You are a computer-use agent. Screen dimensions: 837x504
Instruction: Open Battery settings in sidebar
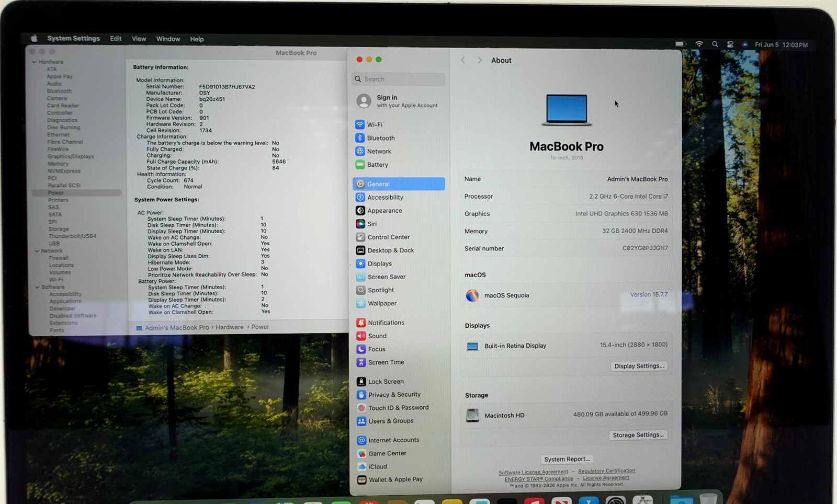398,165
